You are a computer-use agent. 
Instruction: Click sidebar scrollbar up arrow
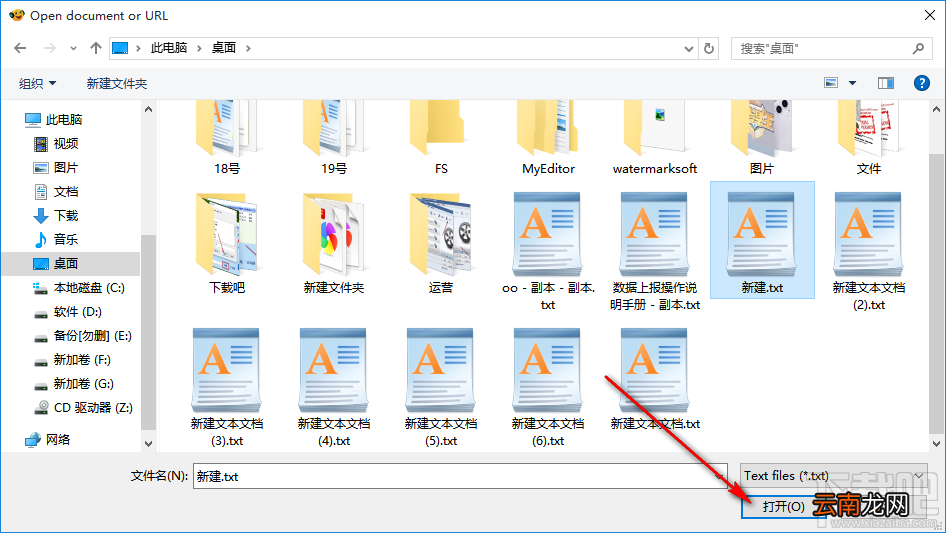pyautogui.click(x=148, y=110)
